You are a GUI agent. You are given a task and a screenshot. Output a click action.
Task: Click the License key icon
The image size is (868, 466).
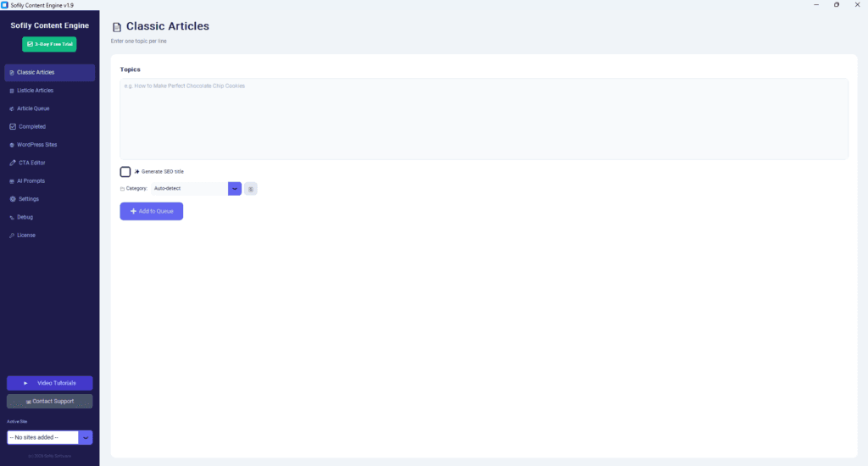12,236
